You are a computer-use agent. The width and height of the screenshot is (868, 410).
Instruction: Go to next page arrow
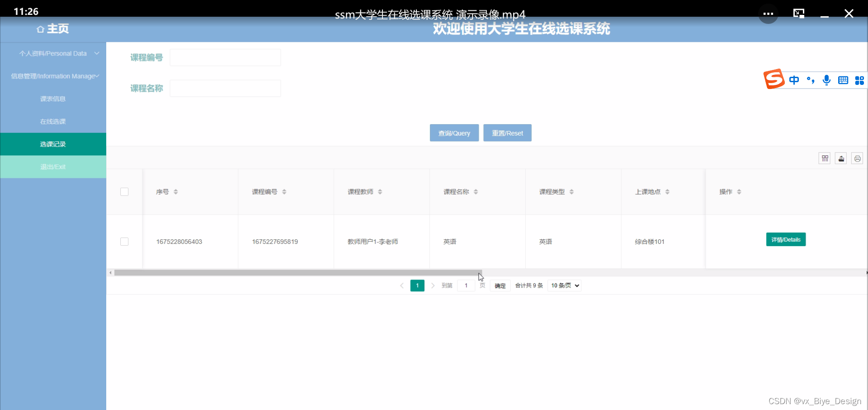pos(433,285)
